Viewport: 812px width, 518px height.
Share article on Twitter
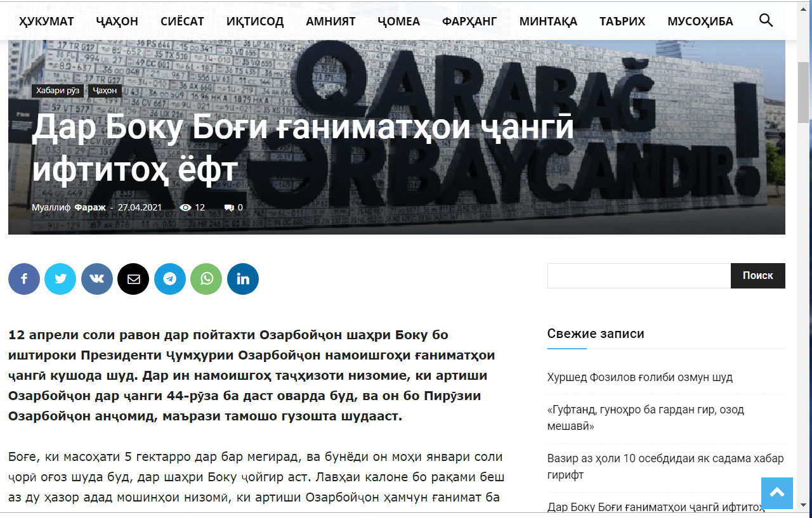point(60,279)
